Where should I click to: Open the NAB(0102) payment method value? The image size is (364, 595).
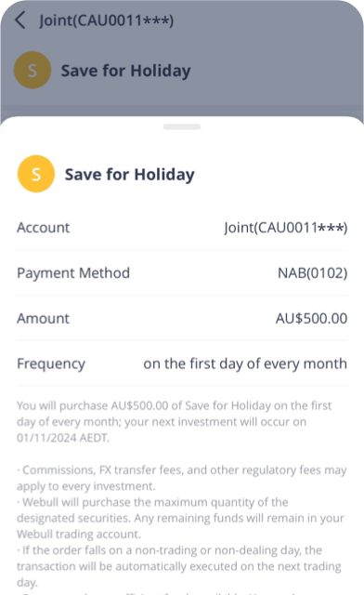[312, 273]
